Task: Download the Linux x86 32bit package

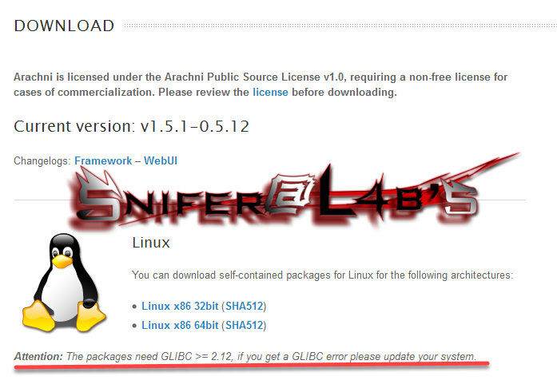Action: [180, 306]
